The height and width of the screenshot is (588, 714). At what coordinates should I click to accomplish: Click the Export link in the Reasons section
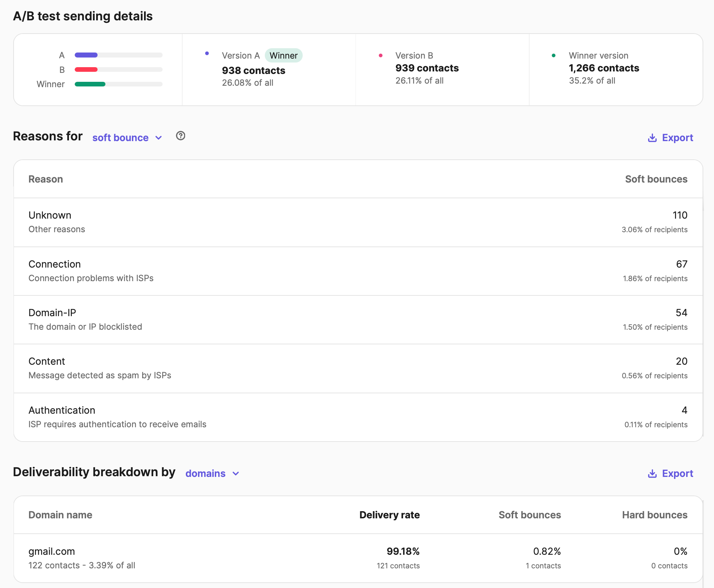678,138
